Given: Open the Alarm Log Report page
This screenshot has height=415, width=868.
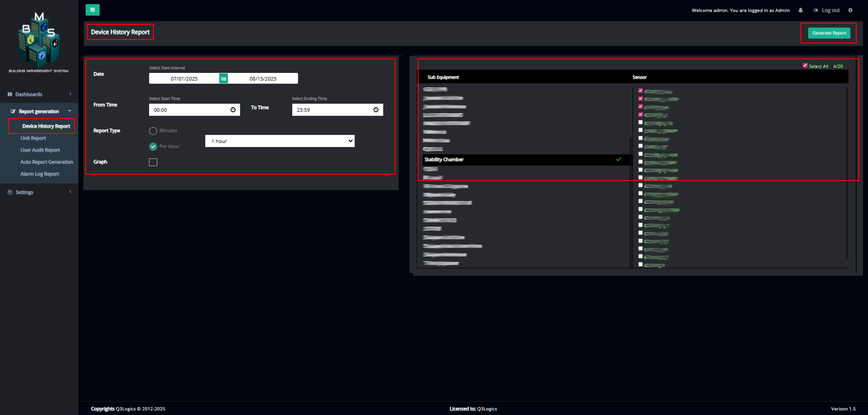Looking at the screenshot, I should [x=39, y=174].
